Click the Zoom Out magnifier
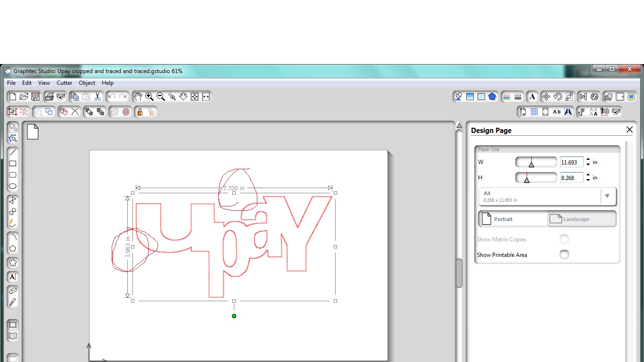Image resolution: width=644 pixels, height=362 pixels. click(161, 97)
